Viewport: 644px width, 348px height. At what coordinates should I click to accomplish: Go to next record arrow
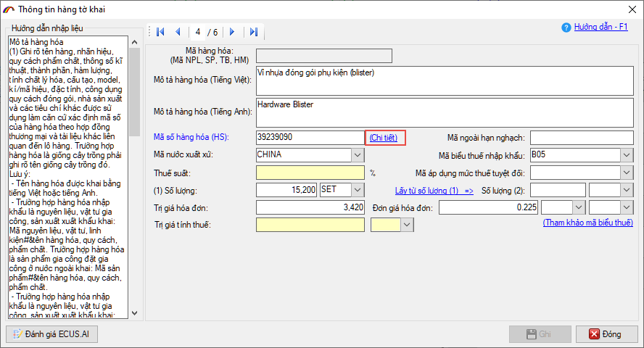pos(232,32)
